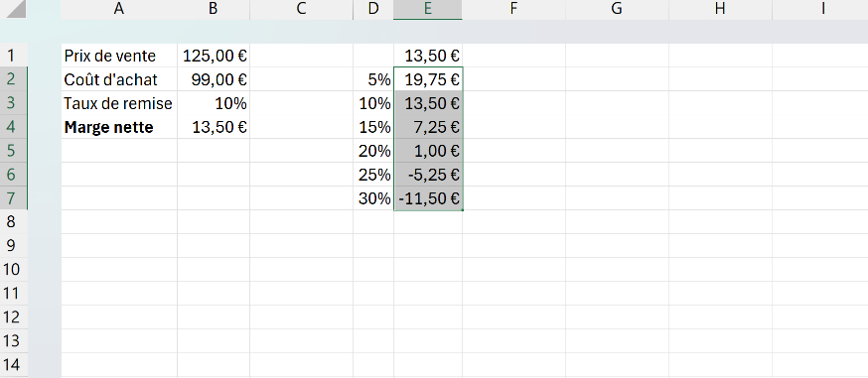Select row 14 header

[x=13, y=364]
